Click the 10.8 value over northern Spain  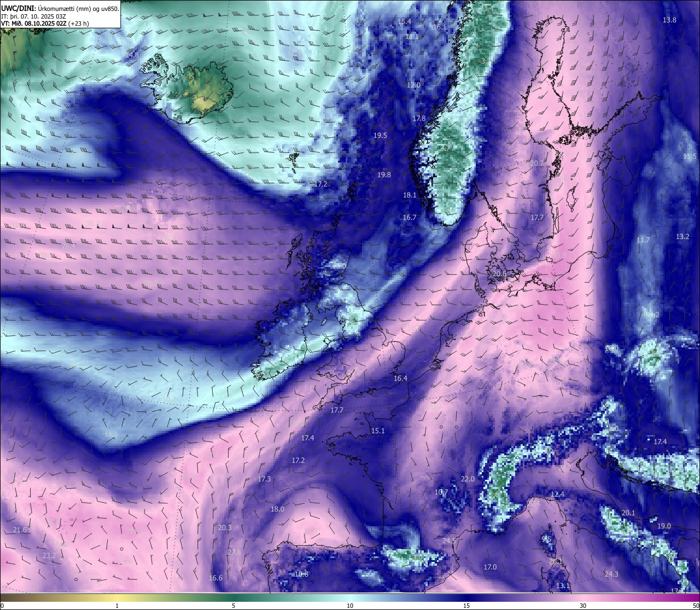(301, 574)
